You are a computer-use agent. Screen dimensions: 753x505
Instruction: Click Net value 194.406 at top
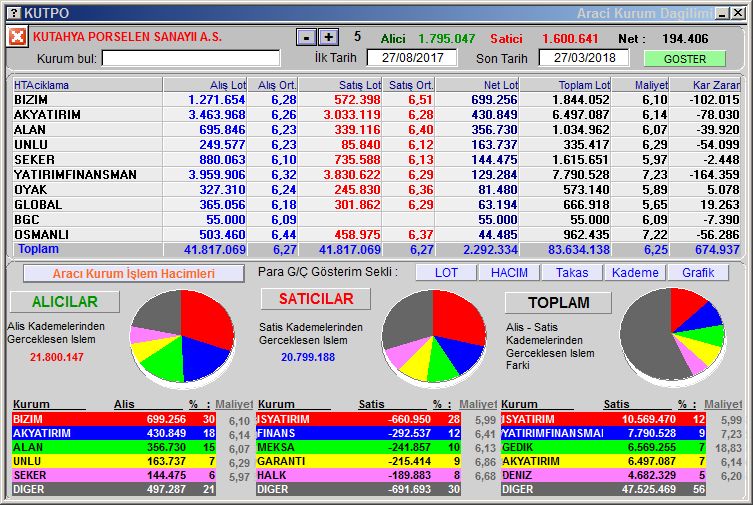point(685,38)
